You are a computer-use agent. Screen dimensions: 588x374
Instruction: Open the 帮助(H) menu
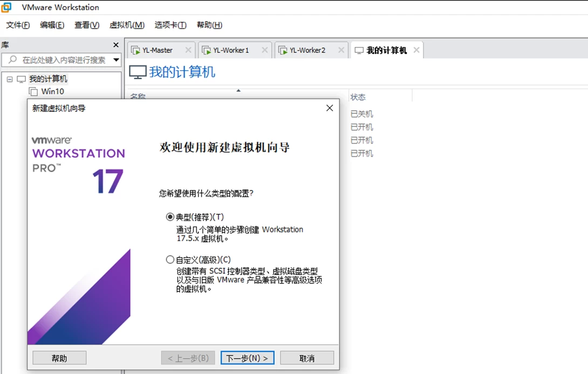(x=209, y=25)
